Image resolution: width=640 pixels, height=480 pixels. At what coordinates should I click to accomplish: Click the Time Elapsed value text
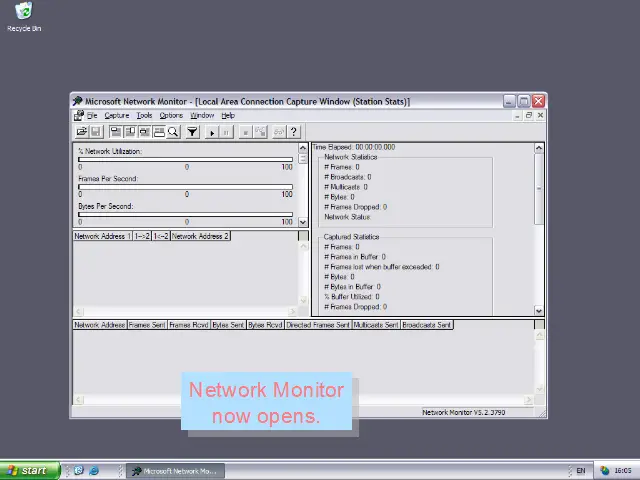375,147
